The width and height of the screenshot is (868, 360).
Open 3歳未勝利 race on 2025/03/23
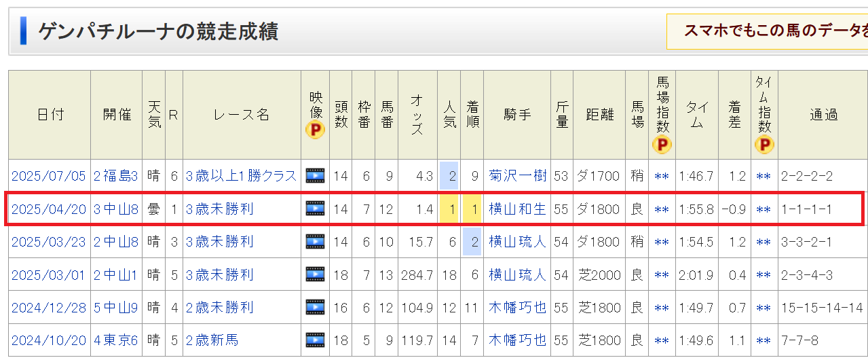pyautogui.click(x=220, y=242)
